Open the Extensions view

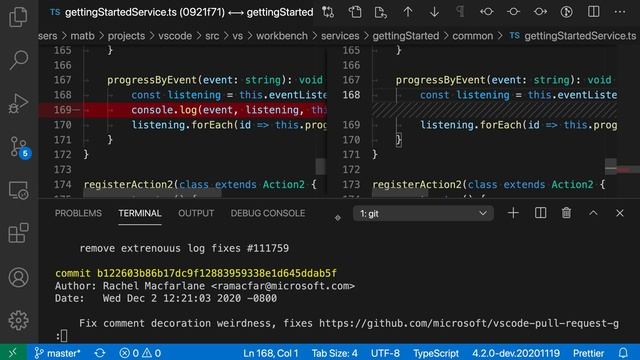[x=18, y=233]
